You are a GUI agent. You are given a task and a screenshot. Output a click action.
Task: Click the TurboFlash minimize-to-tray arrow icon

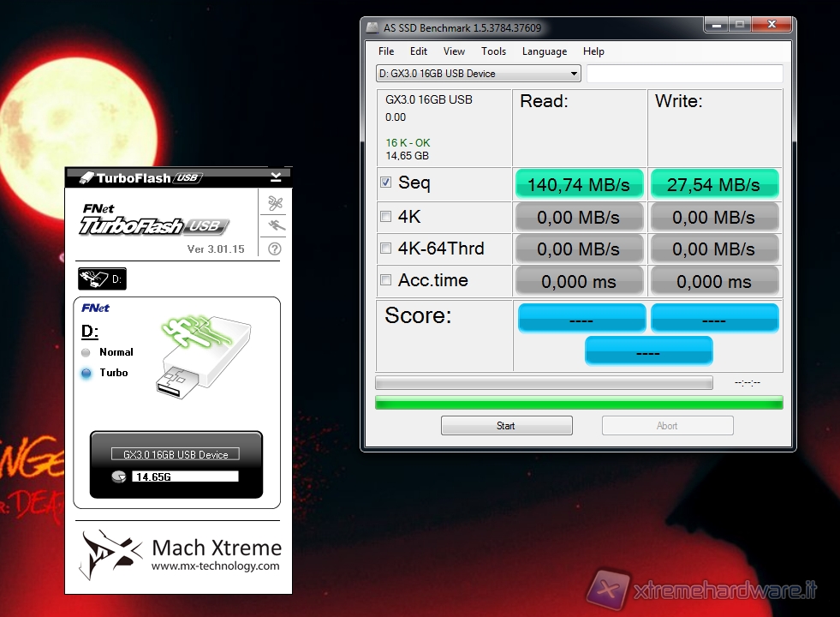[x=276, y=177]
